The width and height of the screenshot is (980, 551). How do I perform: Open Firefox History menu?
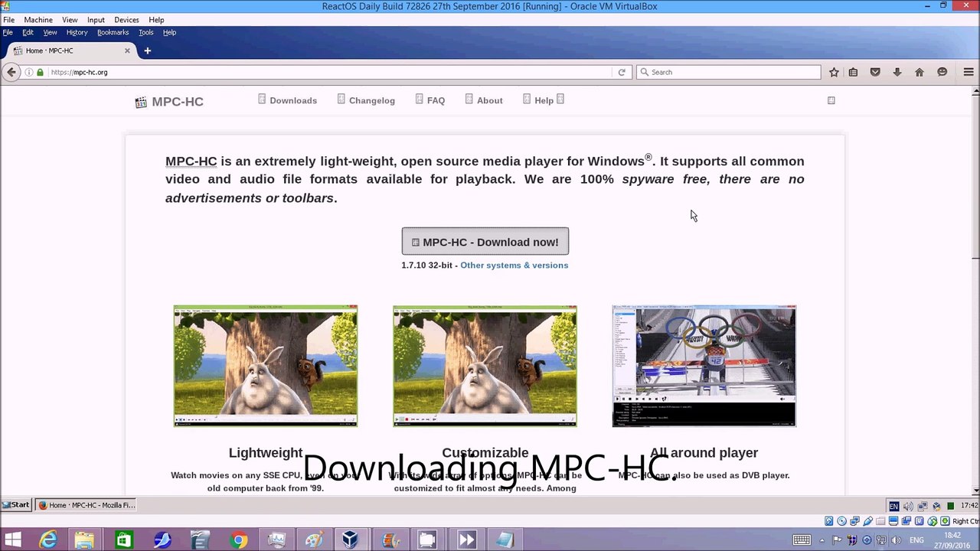click(x=77, y=32)
